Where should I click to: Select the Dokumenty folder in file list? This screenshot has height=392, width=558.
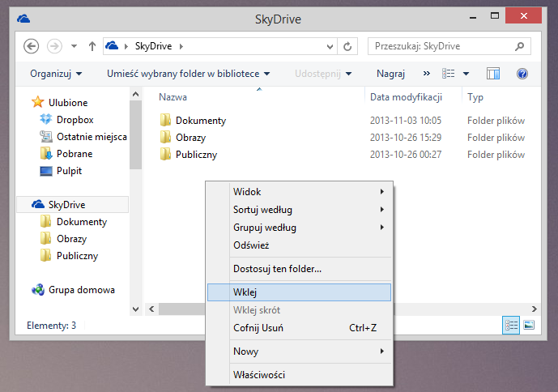click(201, 121)
